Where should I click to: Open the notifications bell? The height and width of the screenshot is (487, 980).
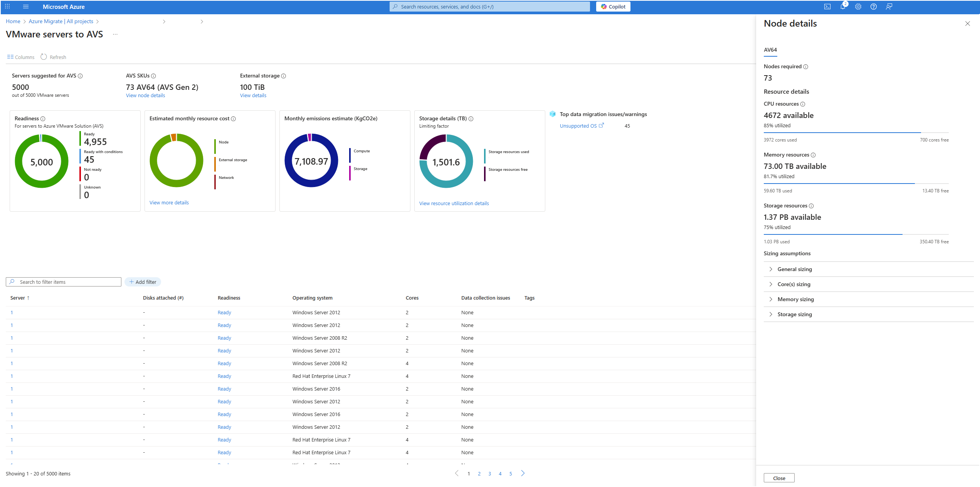(842, 7)
